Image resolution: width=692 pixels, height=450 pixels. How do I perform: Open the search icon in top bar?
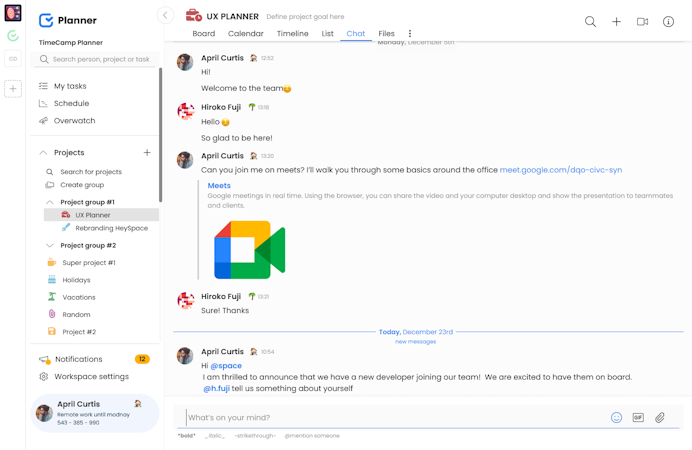click(x=590, y=21)
